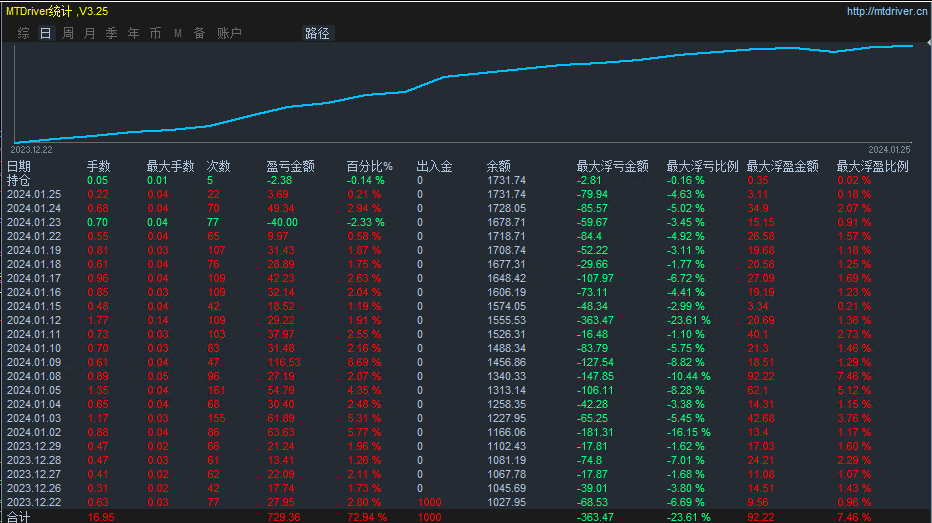Open the 周 weekly statistics tab
This screenshot has height=523, width=932.
68,33
